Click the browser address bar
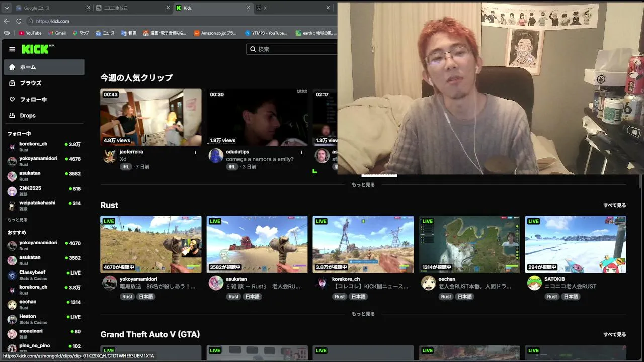Screen dimensions: 644x362 click(181, 21)
